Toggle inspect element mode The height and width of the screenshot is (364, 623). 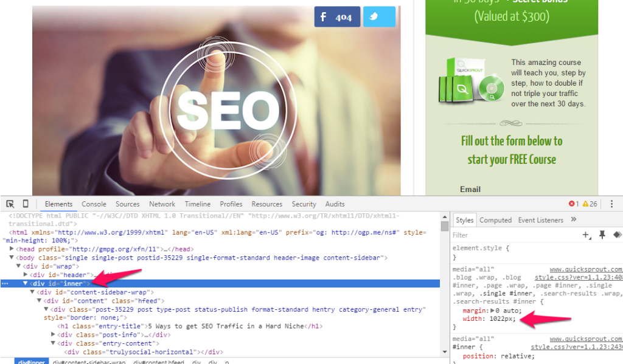pyautogui.click(x=9, y=204)
